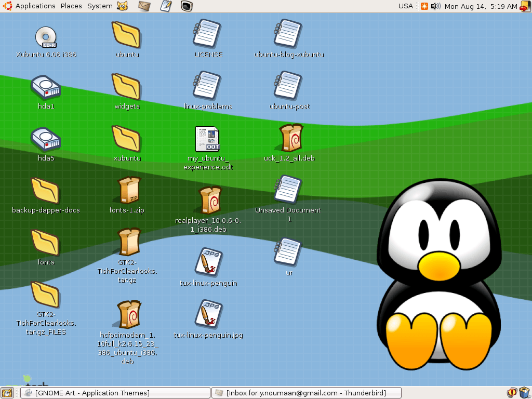532x399 pixels.
Task: Select the tux-linux-penguin.jpg image file
Action: coord(209,313)
